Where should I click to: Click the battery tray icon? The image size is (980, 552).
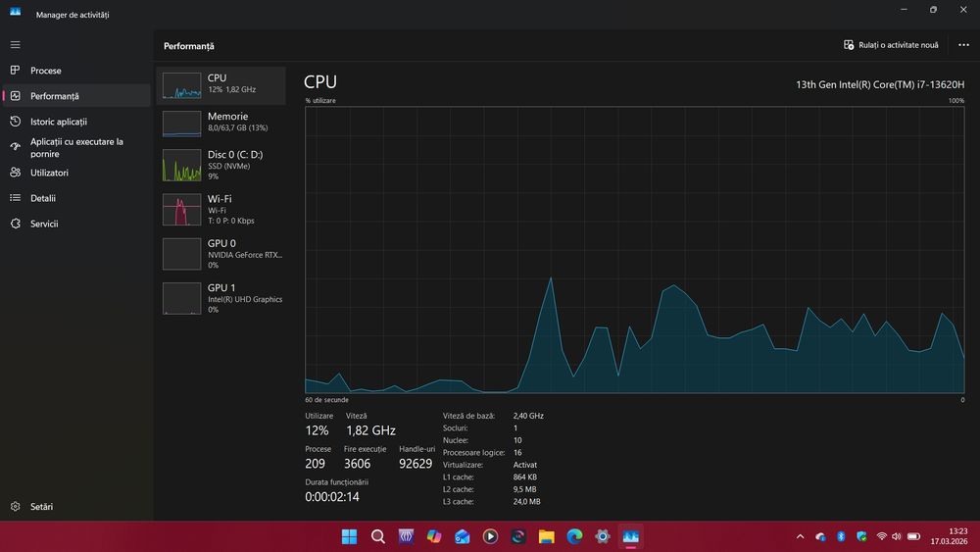[x=913, y=536]
